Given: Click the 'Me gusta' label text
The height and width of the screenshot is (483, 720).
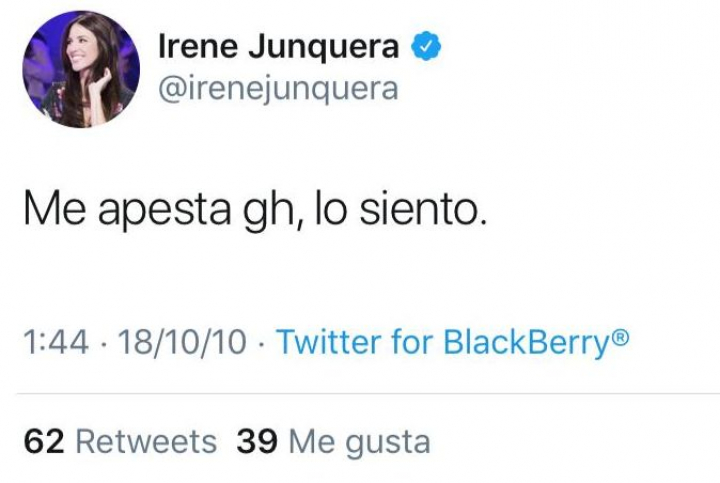Looking at the screenshot, I should coord(358,441).
